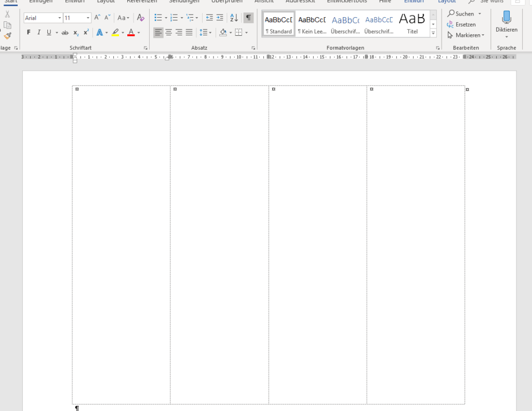
Task: Open the font name dropdown showing Arial
Action: coord(60,18)
